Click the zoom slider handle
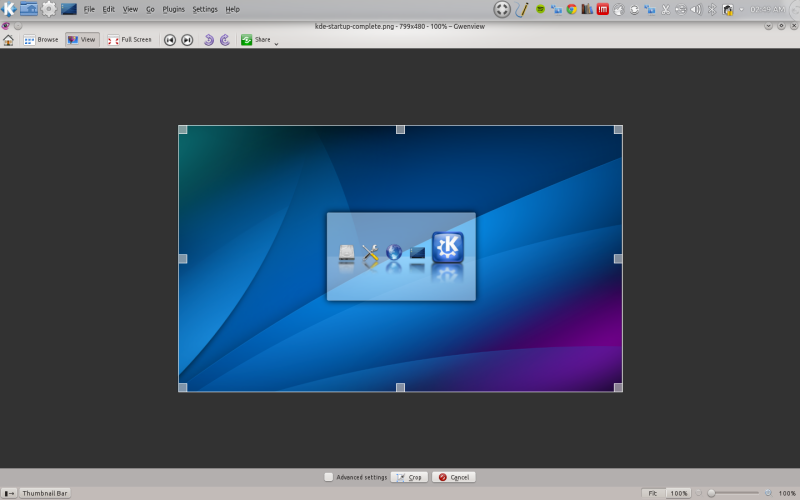The height and width of the screenshot is (500, 800). tap(711, 493)
